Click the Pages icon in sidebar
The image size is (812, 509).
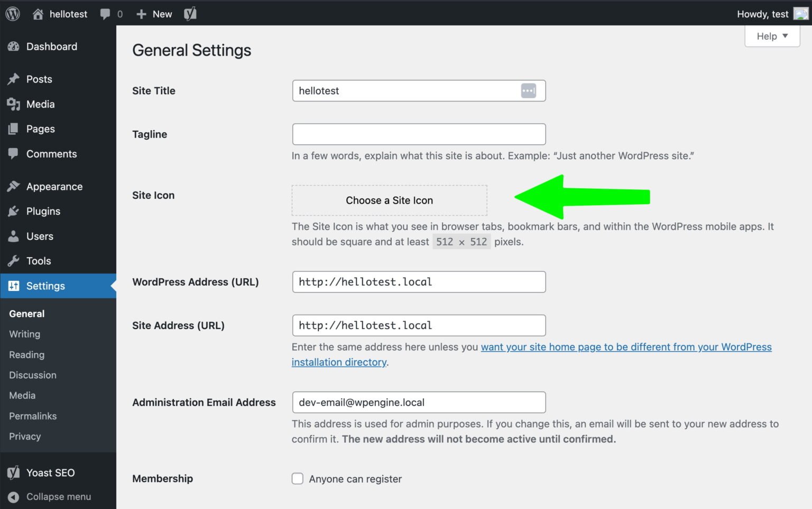click(x=14, y=129)
